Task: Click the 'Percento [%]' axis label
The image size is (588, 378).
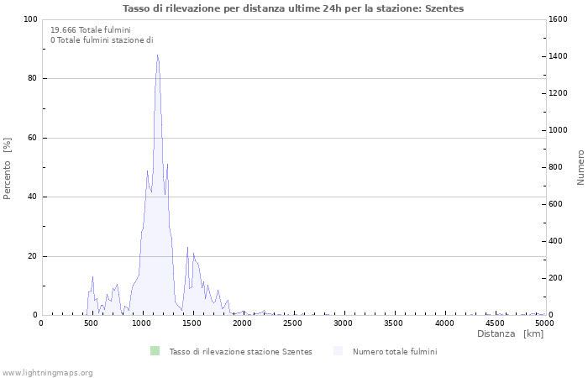Action: (7, 168)
